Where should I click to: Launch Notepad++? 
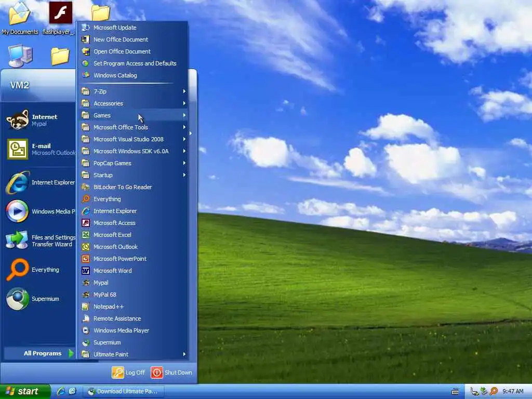point(134,307)
